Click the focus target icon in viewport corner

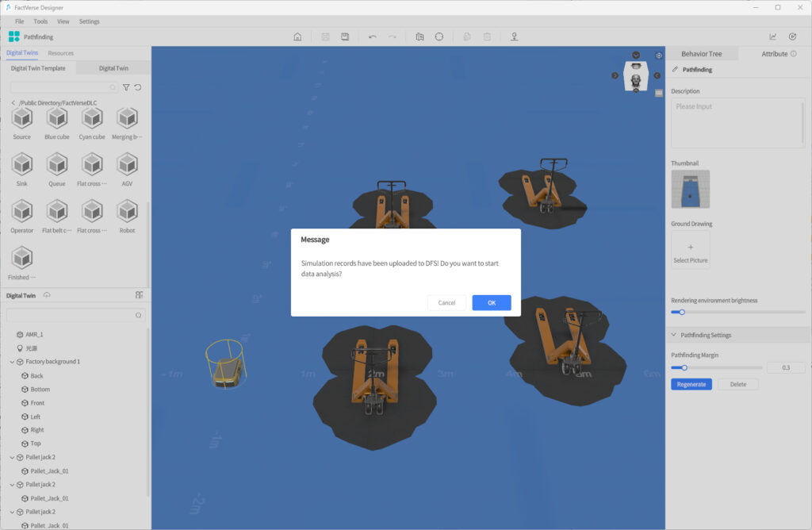659,56
